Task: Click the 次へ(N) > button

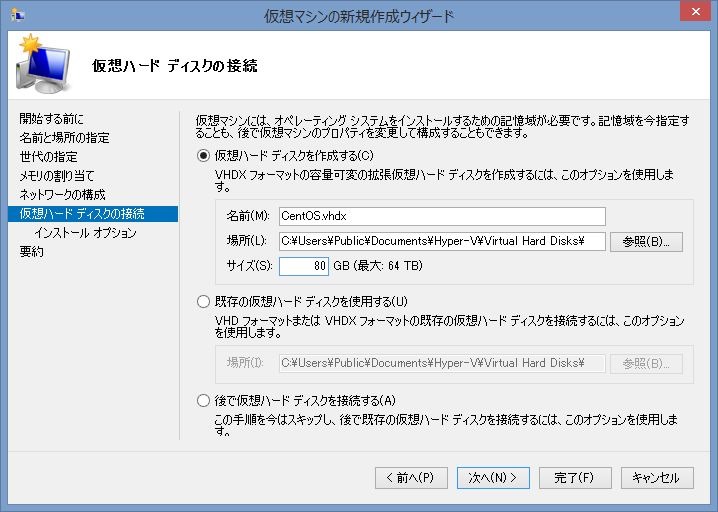Action: [x=493, y=478]
